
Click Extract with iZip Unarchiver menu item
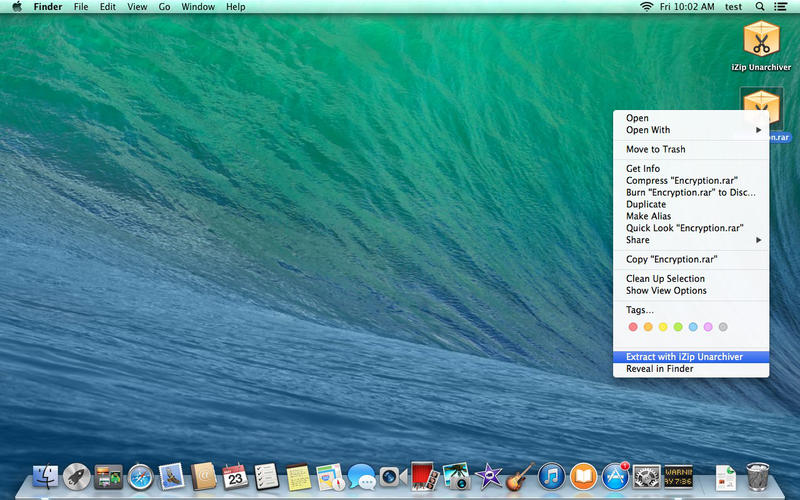pyautogui.click(x=684, y=357)
